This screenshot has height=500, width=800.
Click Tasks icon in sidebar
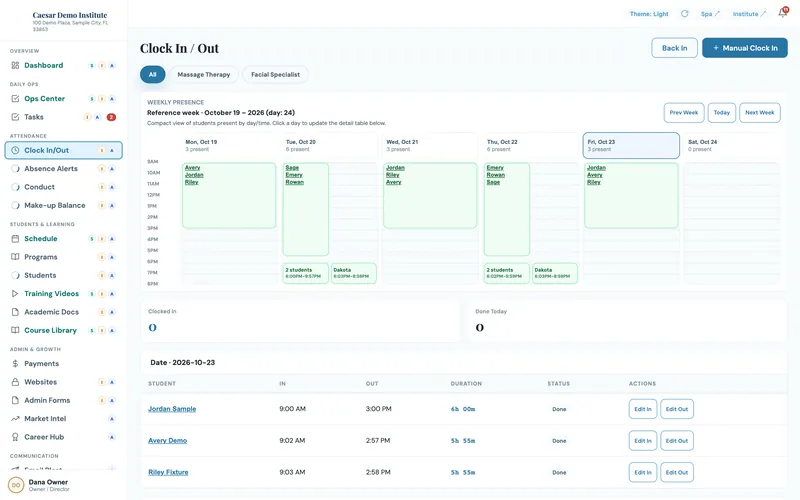pos(15,117)
